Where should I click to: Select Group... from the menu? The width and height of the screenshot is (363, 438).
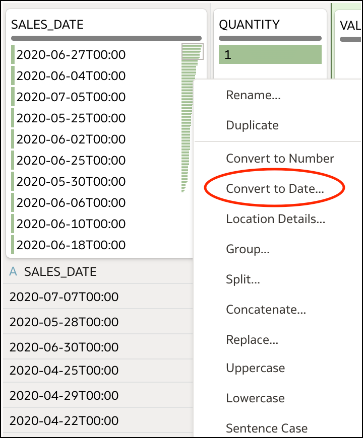tap(248, 249)
